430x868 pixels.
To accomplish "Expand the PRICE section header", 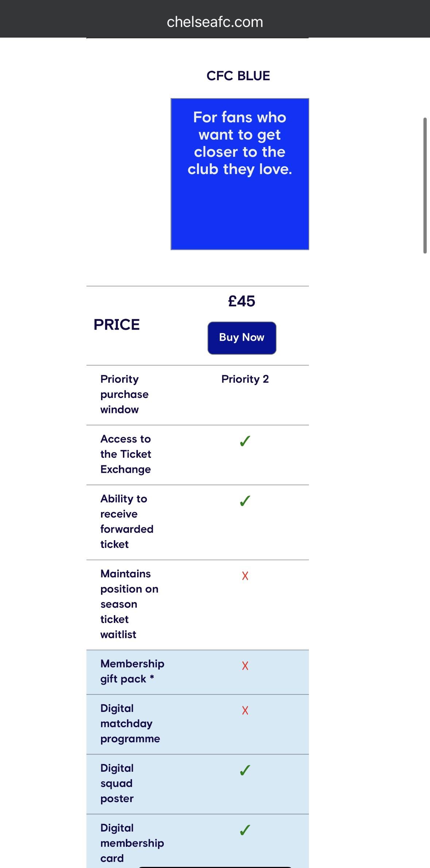I will point(117,324).
